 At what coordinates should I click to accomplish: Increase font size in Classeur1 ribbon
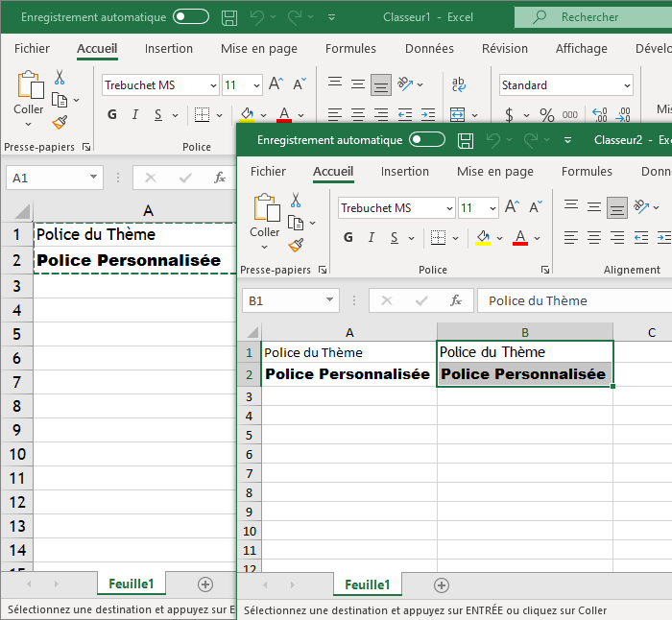[276, 83]
